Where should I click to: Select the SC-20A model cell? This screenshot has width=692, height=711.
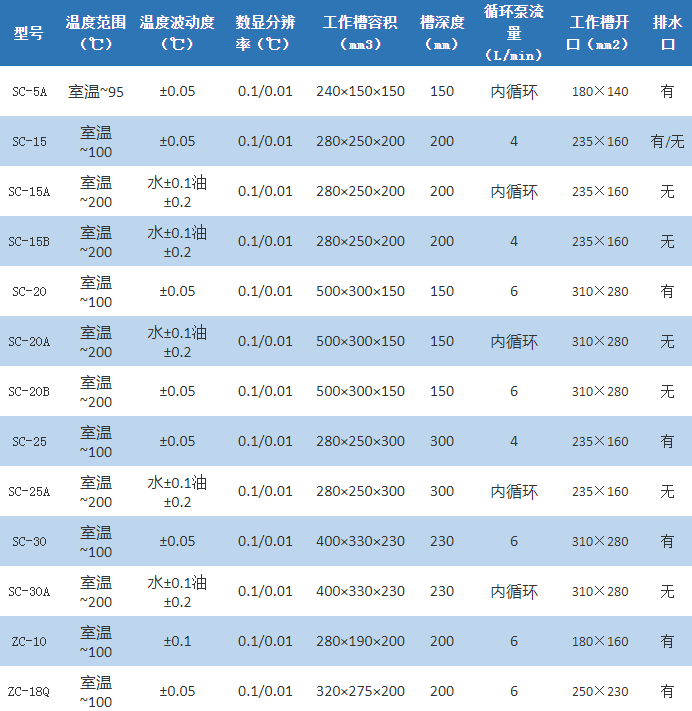[x=29, y=342]
